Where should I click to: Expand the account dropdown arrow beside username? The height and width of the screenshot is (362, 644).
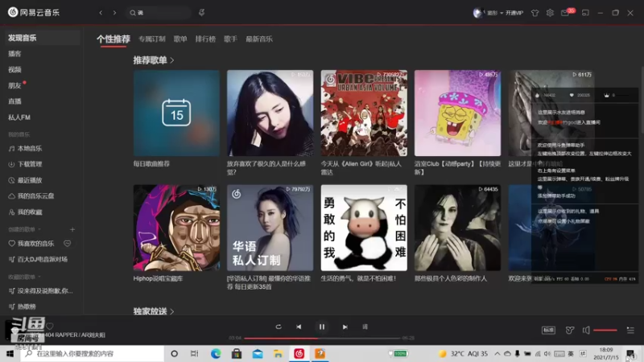coord(502,13)
